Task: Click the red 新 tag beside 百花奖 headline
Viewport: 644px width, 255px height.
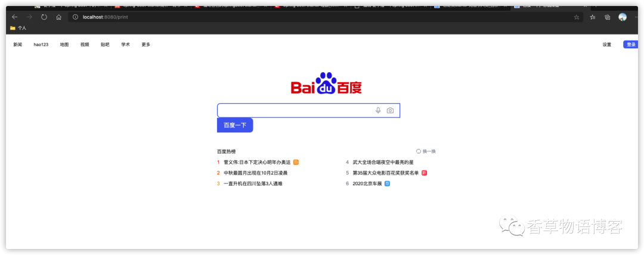Action: [425, 173]
